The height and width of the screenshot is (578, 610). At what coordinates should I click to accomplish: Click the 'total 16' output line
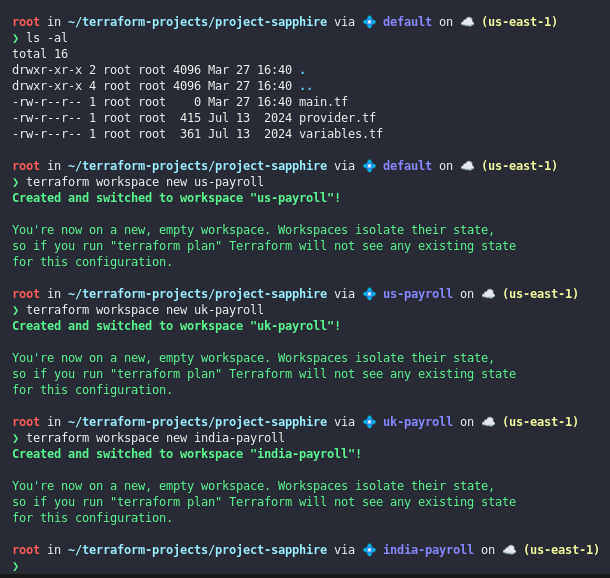(x=40, y=54)
